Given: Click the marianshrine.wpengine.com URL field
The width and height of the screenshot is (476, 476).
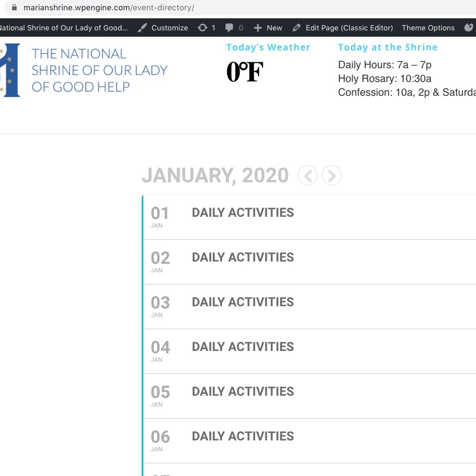Looking at the screenshot, I should coord(109,8).
